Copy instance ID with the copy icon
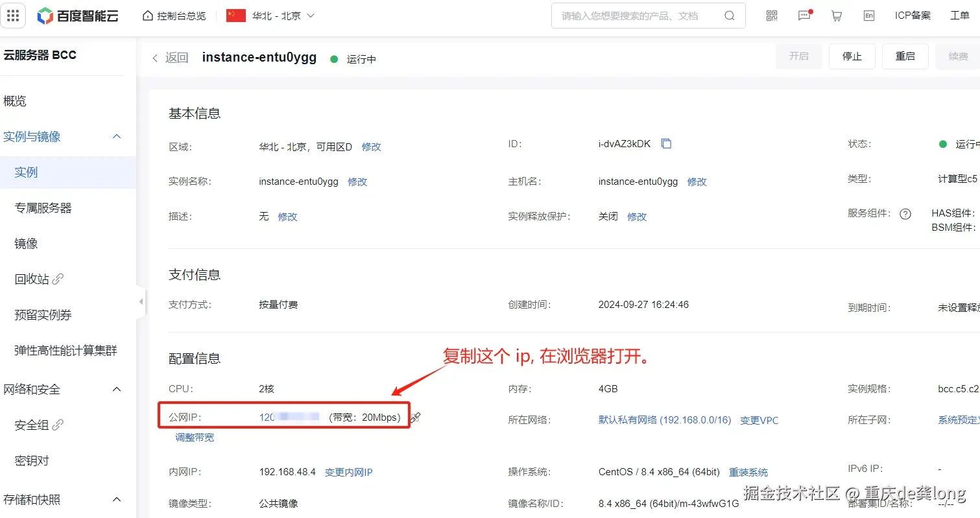Screen dimensions: 980x518 tap(667, 143)
